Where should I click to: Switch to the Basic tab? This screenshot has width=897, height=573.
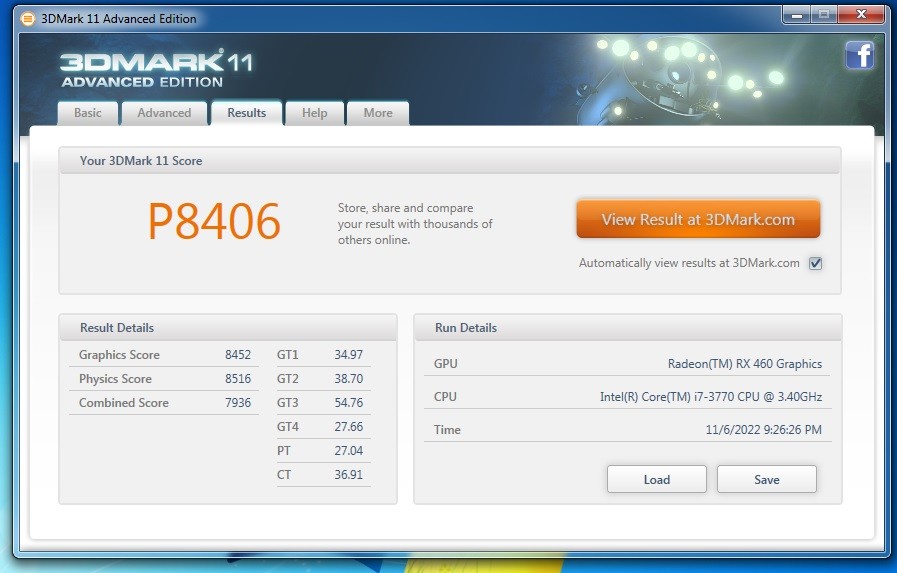88,113
